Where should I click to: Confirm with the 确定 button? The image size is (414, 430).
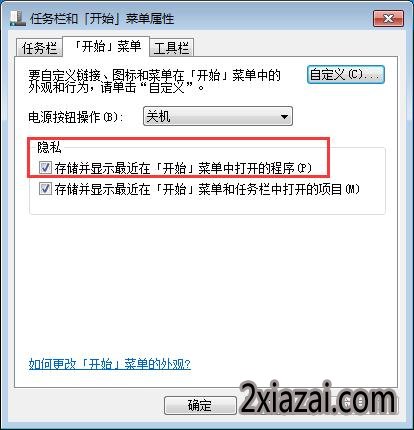tap(200, 405)
